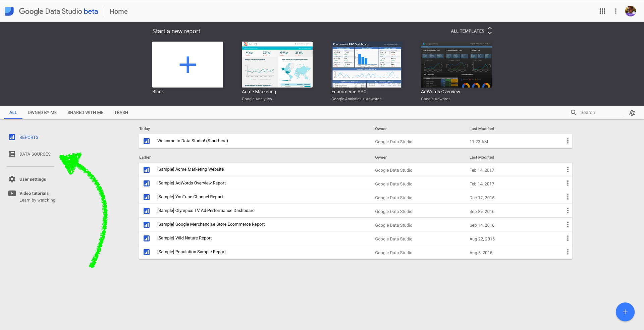Viewport: 644px width, 330px height.
Task: Choose the Acme Marketing template thumbnail
Action: [277, 64]
